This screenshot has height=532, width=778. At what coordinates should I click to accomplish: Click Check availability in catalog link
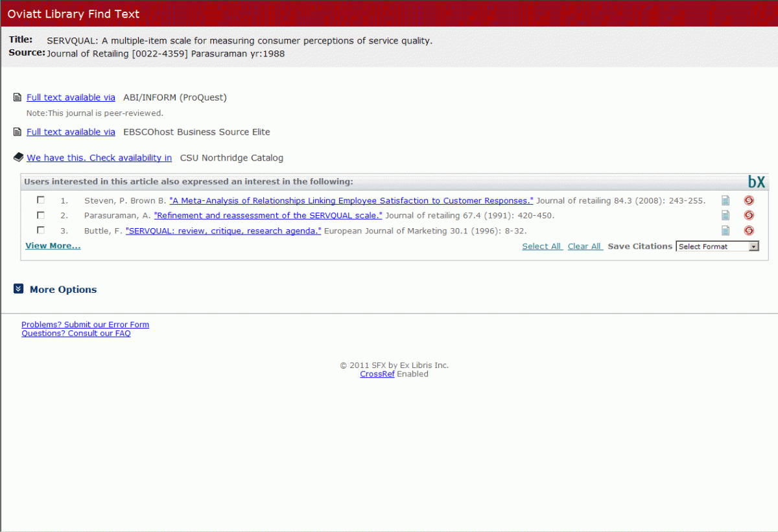click(x=99, y=157)
